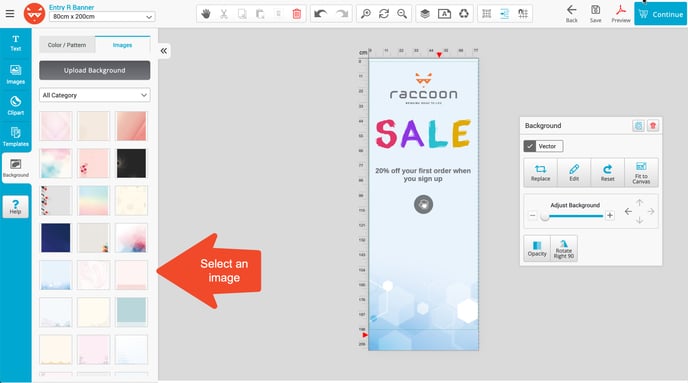The image size is (688, 383).
Task: Open the banner size dropdown 80cm x 200cm
Action: click(x=102, y=17)
